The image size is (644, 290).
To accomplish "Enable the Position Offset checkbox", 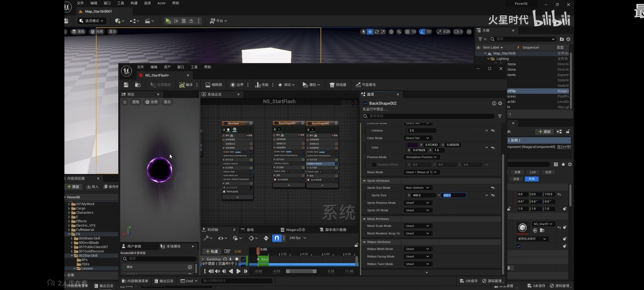I will click(374, 165).
